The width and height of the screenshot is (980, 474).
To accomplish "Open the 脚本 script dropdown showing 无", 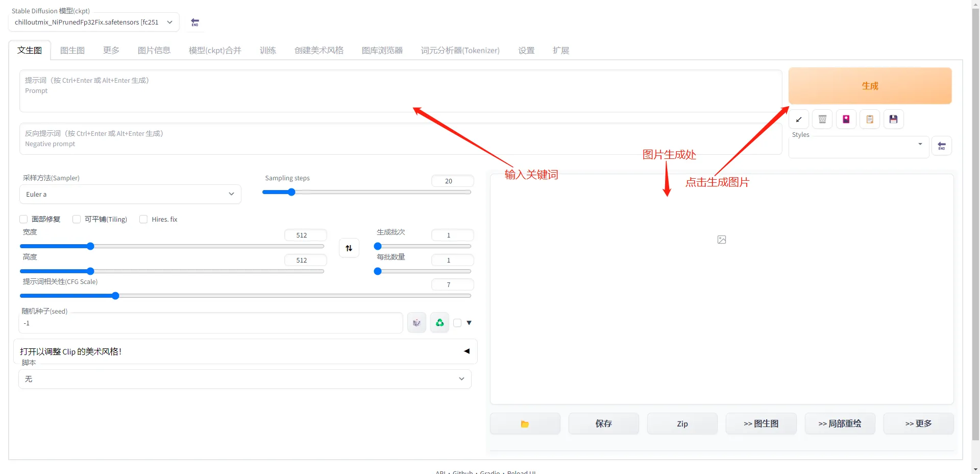I will pyautogui.click(x=245, y=379).
